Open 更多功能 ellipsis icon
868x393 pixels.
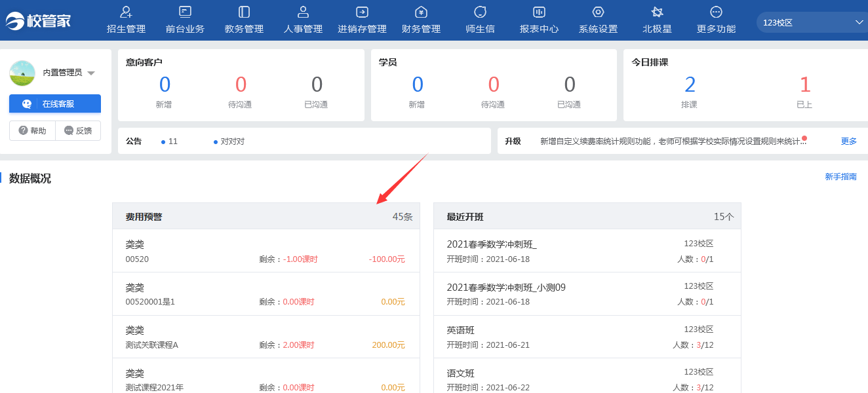click(x=716, y=12)
